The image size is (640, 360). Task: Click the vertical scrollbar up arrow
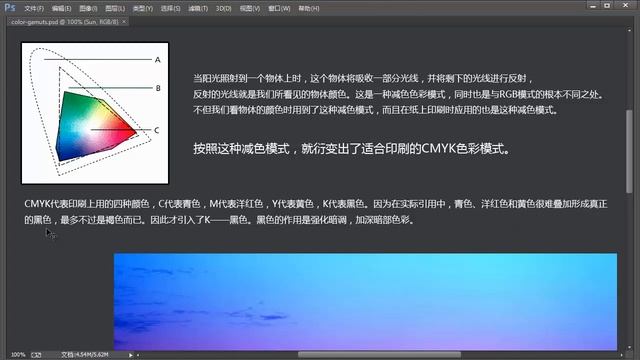click(x=629, y=31)
